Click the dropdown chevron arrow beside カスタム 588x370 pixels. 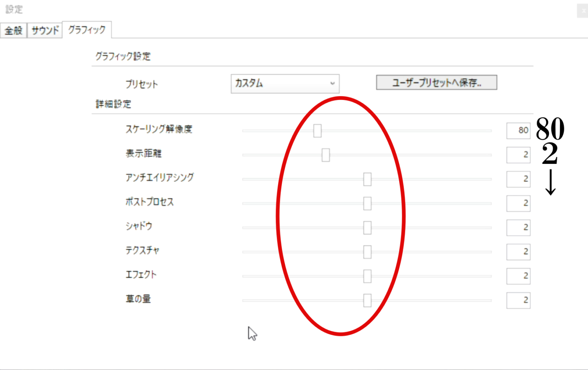(332, 83)
